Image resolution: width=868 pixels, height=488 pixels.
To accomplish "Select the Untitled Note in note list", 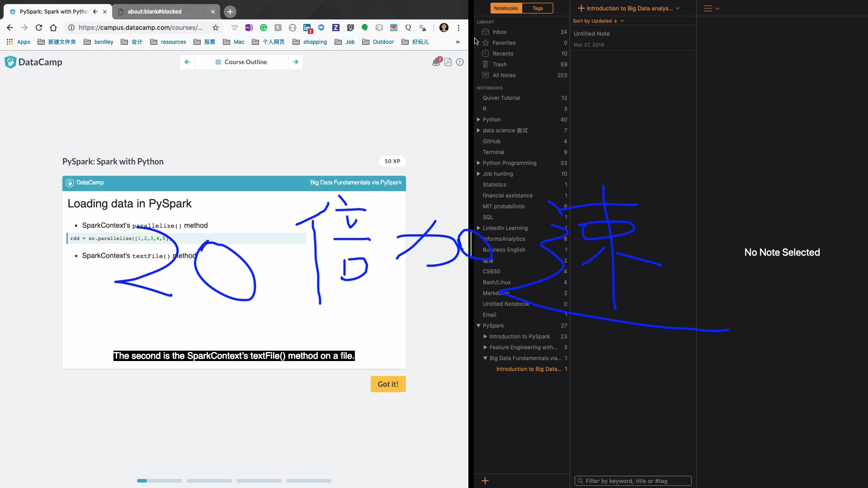I will [633, 38].
